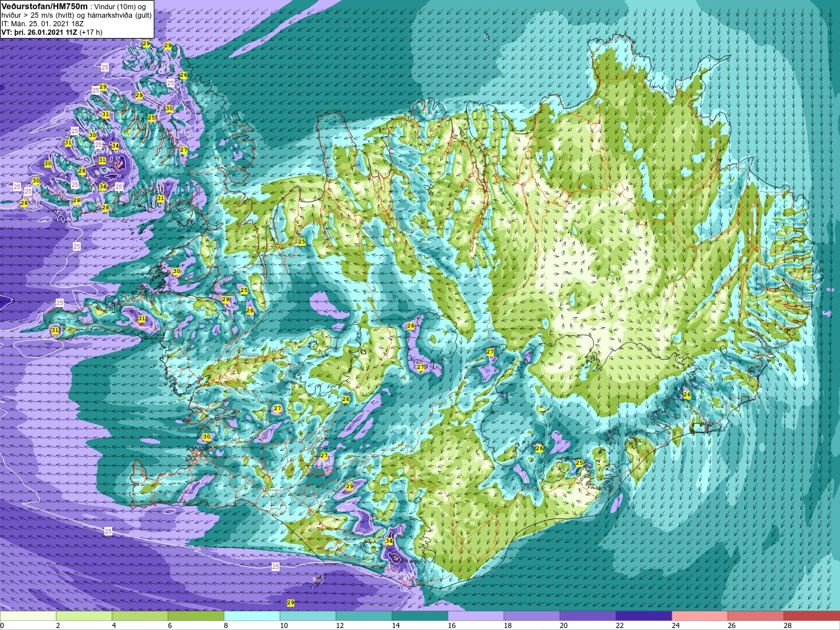
Task: Click the legend scale number 20
Action: [x=564, y=625]
